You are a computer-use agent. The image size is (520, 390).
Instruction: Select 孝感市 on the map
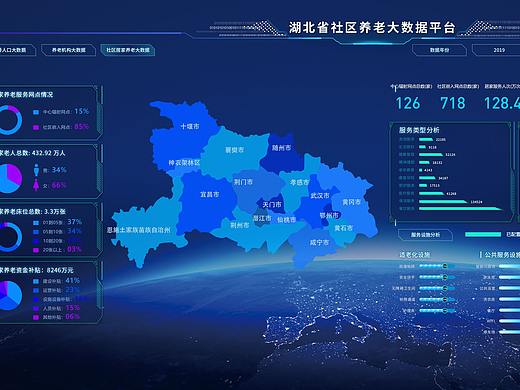(x=299, y=182)
